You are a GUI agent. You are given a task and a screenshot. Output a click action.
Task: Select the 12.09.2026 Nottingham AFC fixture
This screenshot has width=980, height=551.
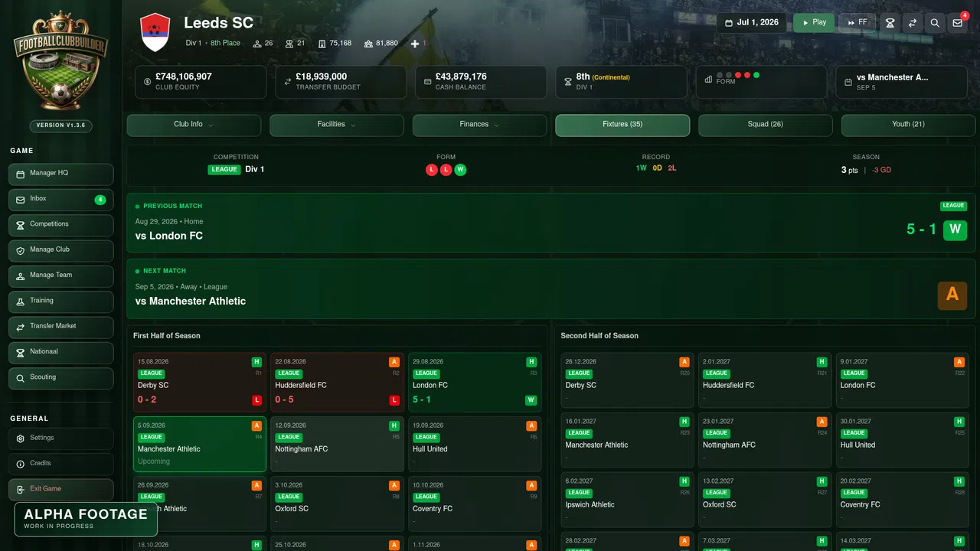pyautogui.click(x=337, y=444)
